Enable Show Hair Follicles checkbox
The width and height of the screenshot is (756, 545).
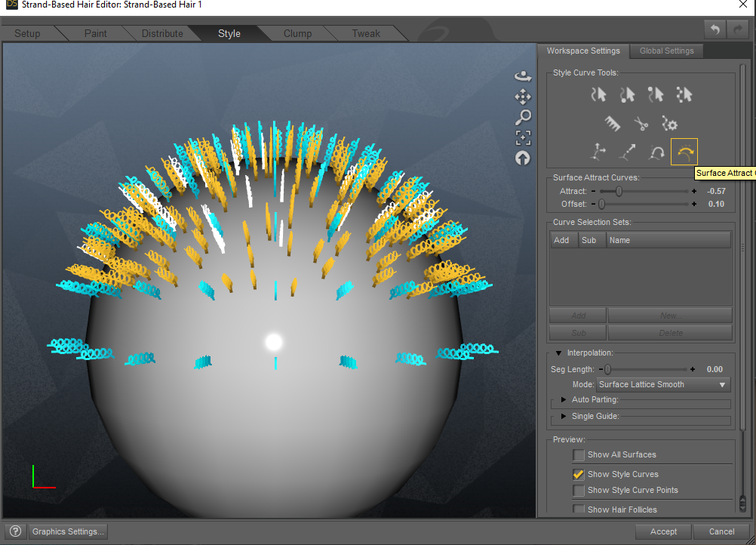(579, 509)
